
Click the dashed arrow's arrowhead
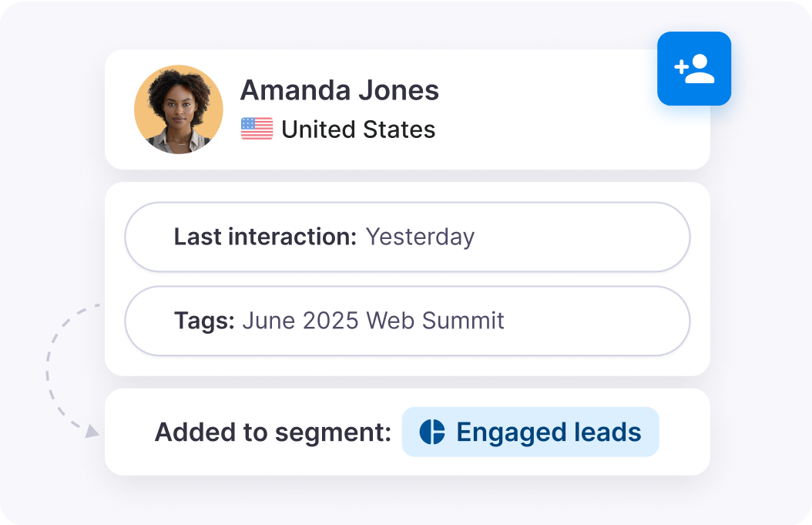tap(91, 430)
